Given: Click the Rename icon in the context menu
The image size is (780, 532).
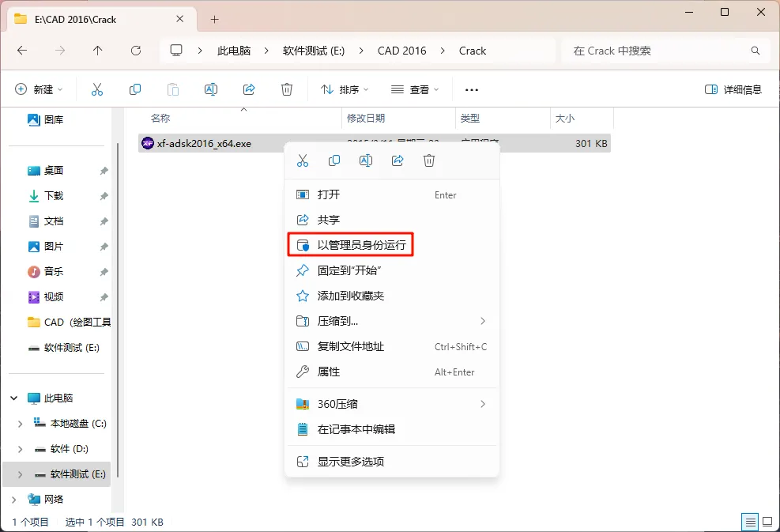Looking at the screenshot, I should (x=366, y=160).
